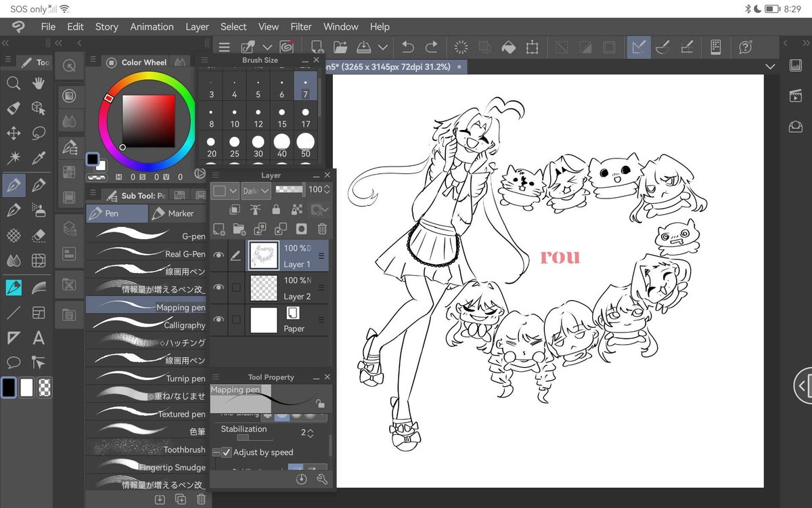
Task: Hide Layer 1 with its eye icon
Action: (x=219, y=255)
